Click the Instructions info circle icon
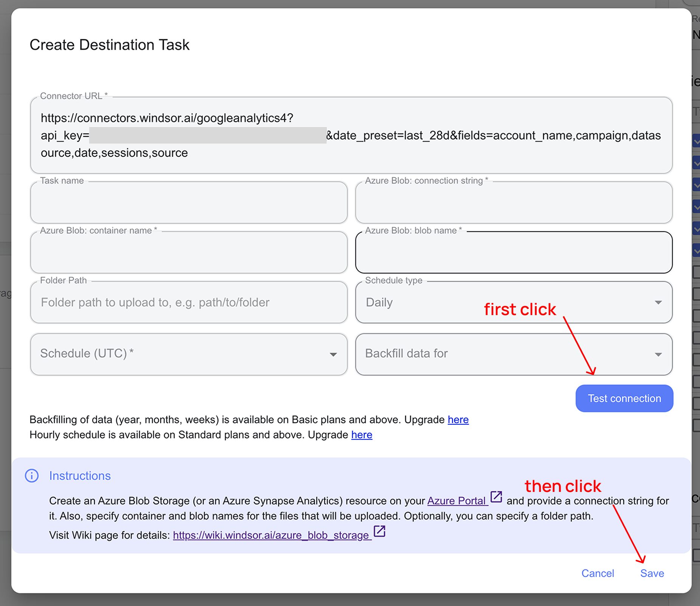 coord(32,476)
